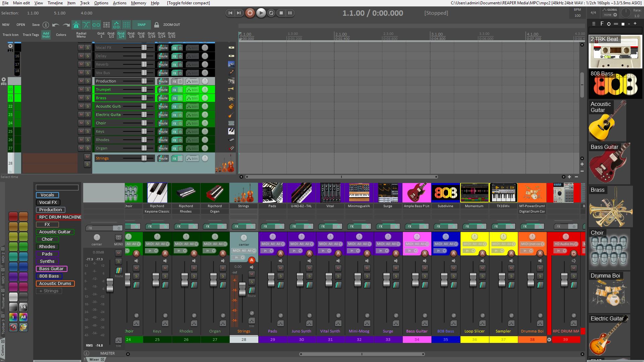This screenshot has height=362, width=644.
Task: Click the MT-PowerDrum drum kit mixer icon
Action: [532, 193]
